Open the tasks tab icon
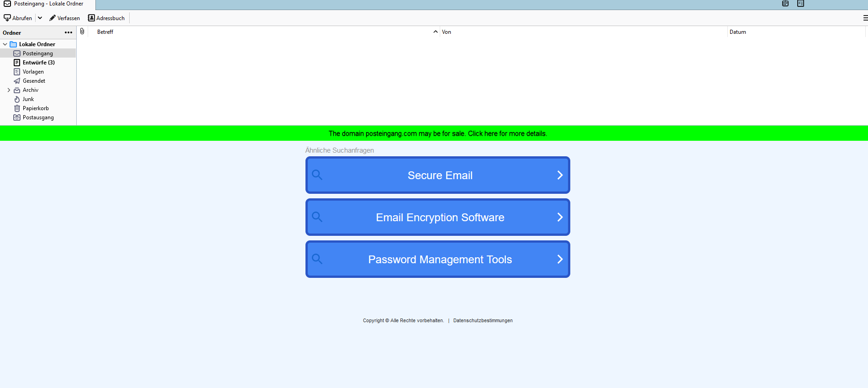 pyautogui.click(x=800, y=4)
